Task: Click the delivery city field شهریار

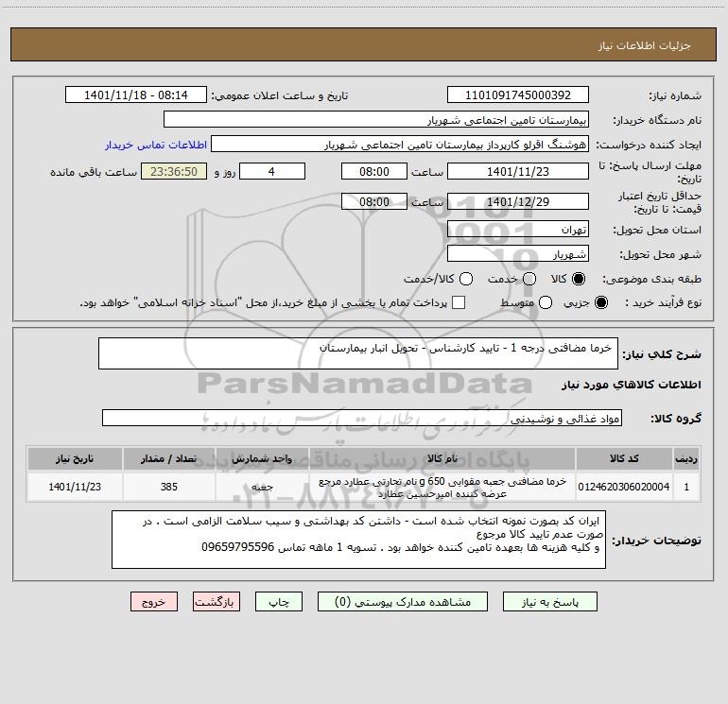Action: tap(518, 254)
